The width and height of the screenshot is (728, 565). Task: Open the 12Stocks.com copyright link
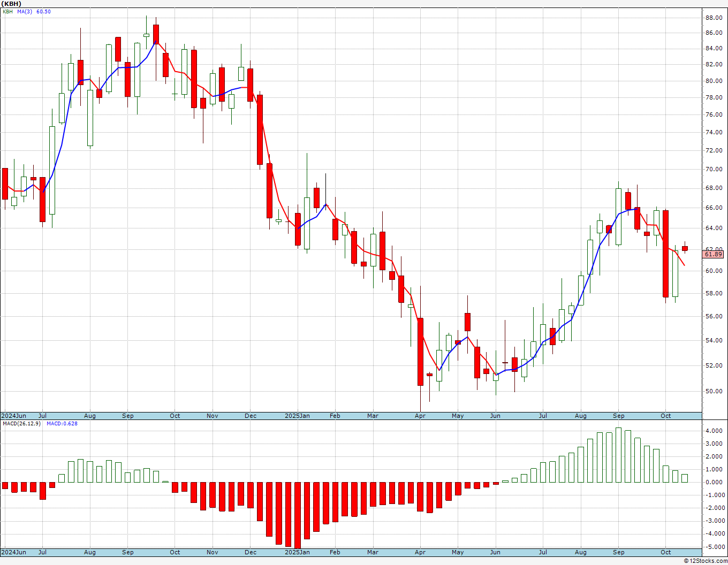(x=706, y=561)
